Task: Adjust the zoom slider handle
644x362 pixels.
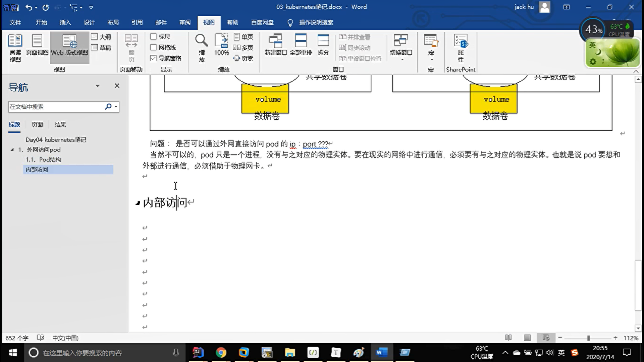Action: 588,338
